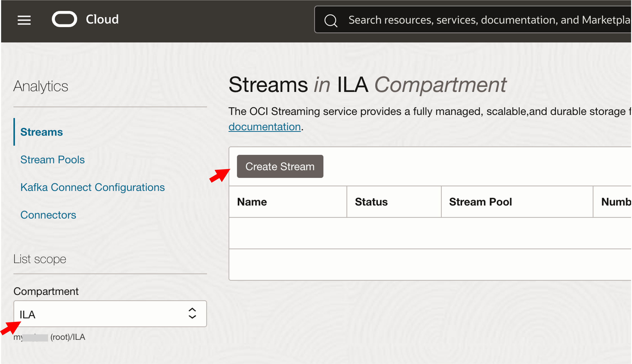Screen dimensions: 632x364
Task: Click the Cloud home text
Action: coord(102,20)
